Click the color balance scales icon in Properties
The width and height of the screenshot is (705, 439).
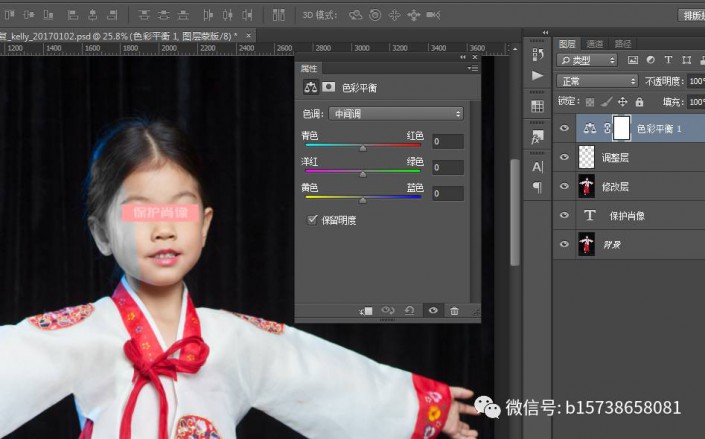click(310, 87)
